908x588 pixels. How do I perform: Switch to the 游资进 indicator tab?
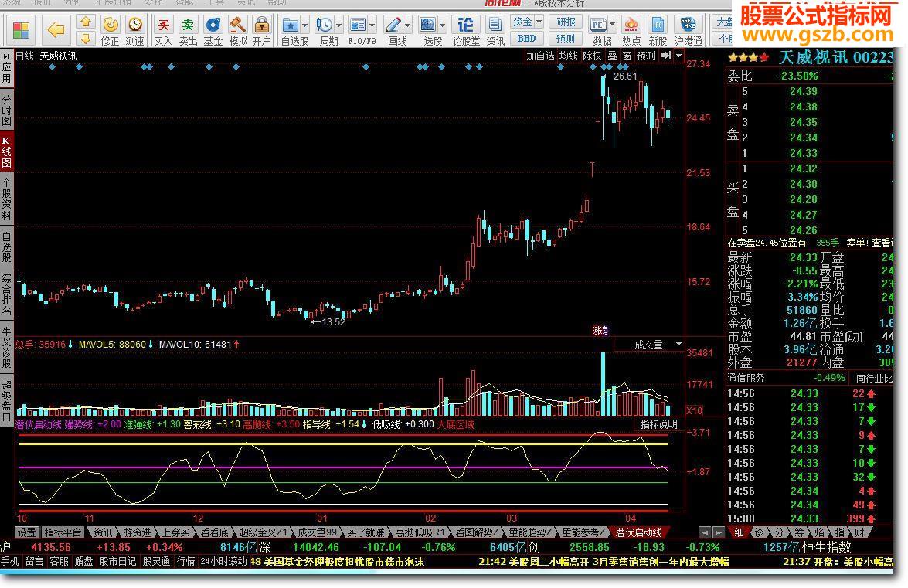[x=138, y=532]
